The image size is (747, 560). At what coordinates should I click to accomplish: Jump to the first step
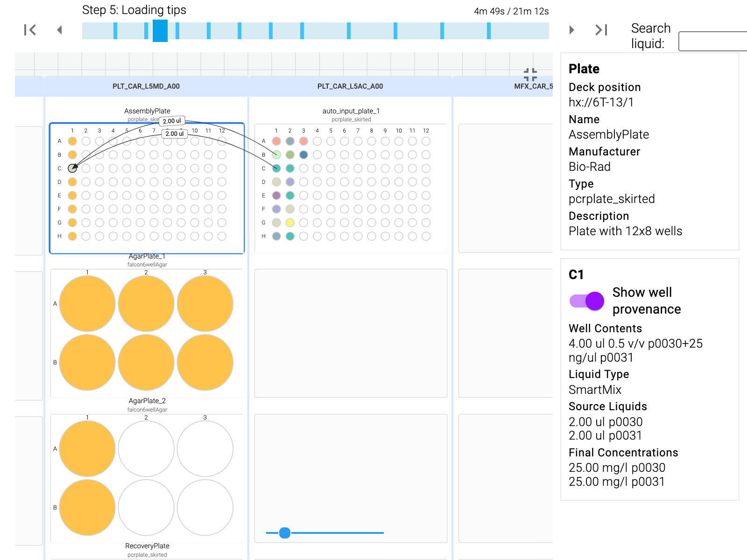(x=30, y=30)
